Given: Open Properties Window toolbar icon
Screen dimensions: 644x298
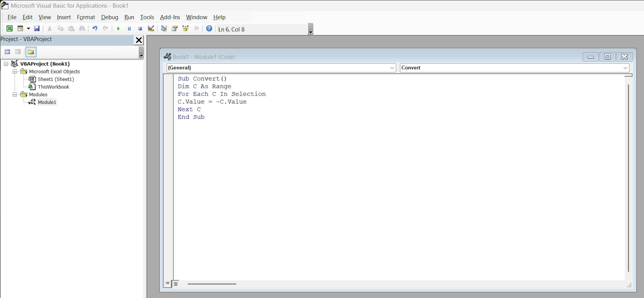Looking at the screenshot, I should (174, 29).
